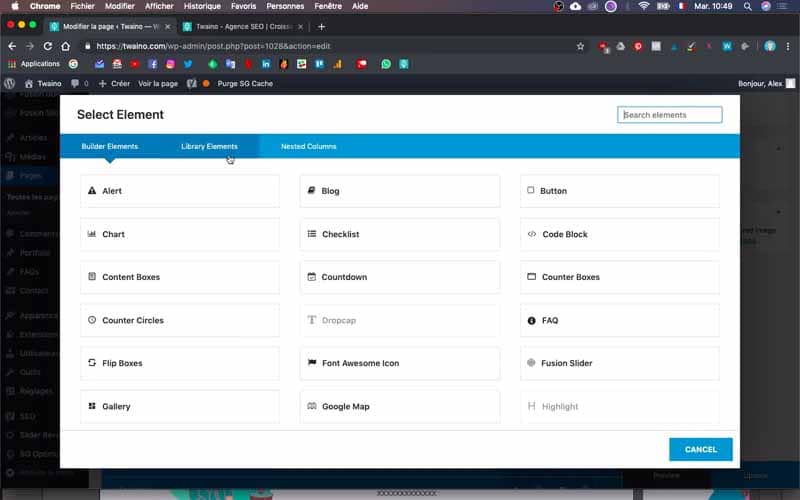Viewport: 800px width, 500px height.
Task: Click the Content Boxes element icon
Action: [92, 277]
